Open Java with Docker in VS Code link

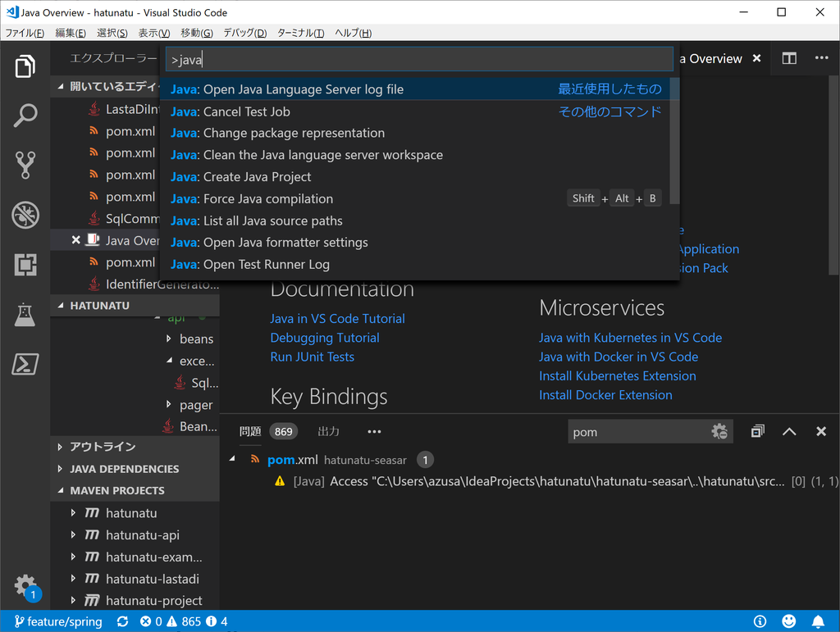pyautogui.click(x=619, y=357)
